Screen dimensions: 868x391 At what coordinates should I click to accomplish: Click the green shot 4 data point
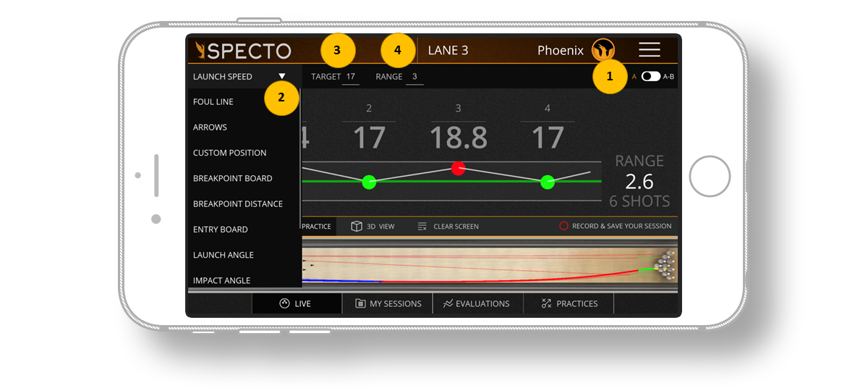(x=548, y=182)
